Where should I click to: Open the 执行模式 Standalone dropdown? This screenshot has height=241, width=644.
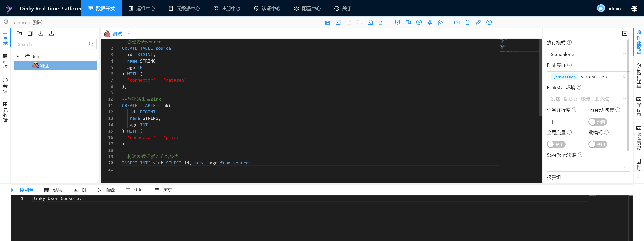587,54
